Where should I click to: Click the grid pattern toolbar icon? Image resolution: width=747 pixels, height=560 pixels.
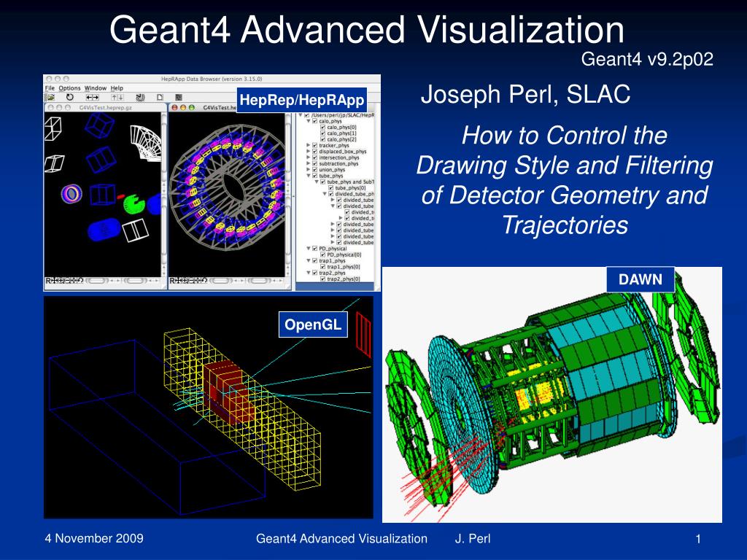pyautogui.click(x=179, y=97)
